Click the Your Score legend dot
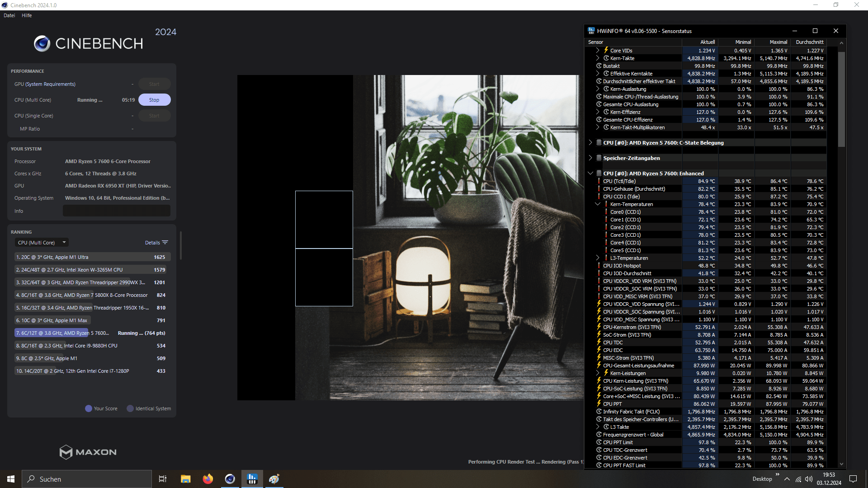This screenshot has height=488, width=868. (89, 408)
